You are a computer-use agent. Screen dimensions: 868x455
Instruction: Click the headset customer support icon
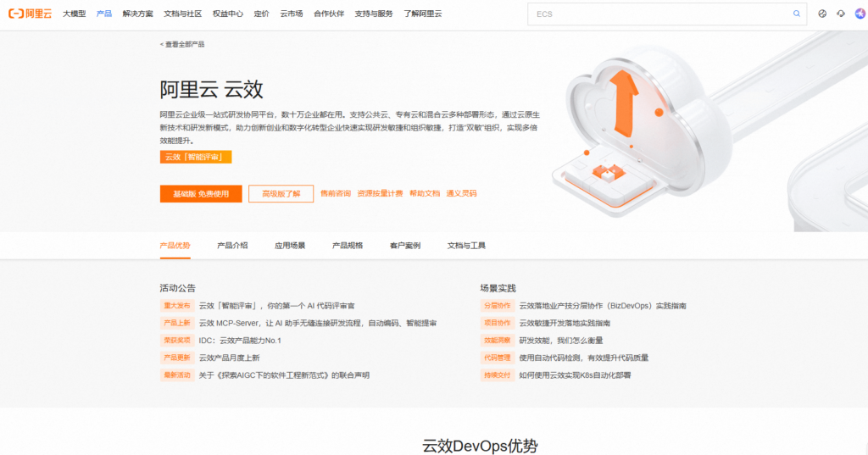tap(840, 14)
